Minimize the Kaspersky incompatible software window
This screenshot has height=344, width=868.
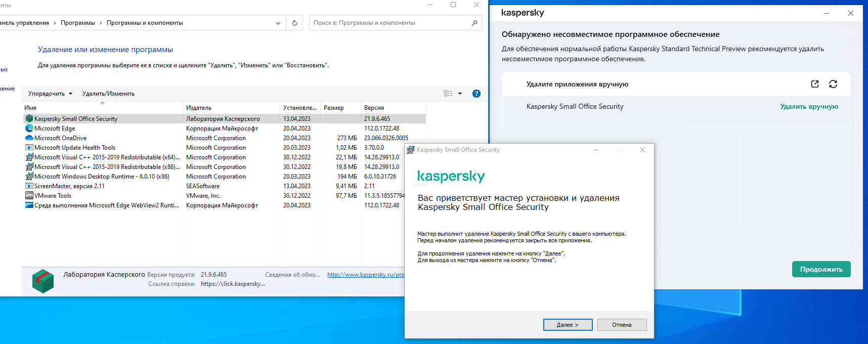click(827, 13)
